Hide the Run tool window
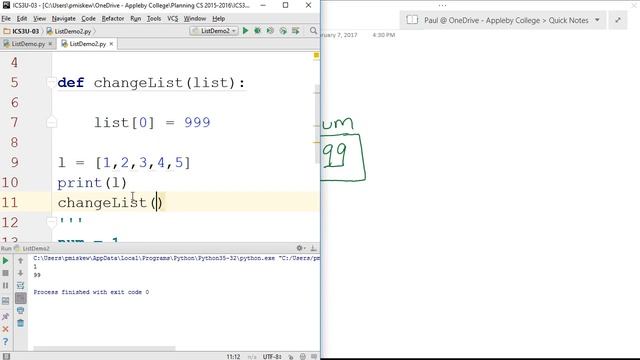 [313, 248]
